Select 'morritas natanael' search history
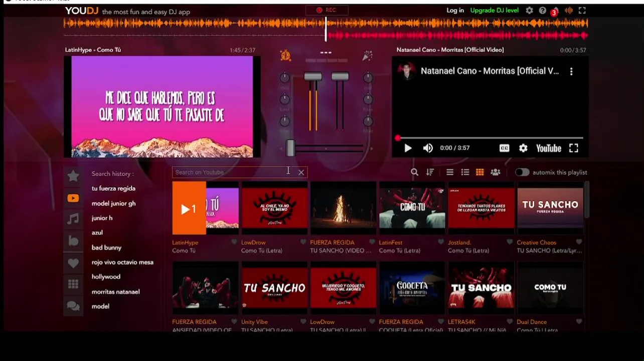Viewport: 644px width, 361px height. pos(115,291)
